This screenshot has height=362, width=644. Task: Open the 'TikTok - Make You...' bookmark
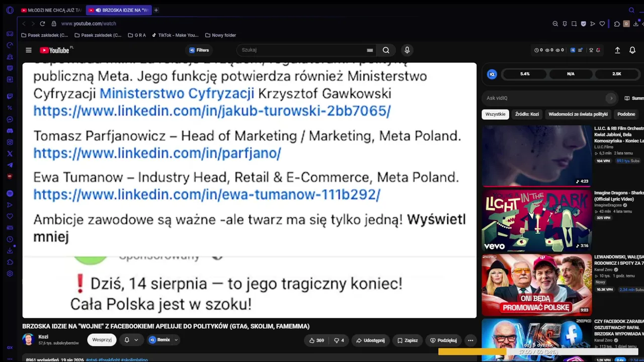coord(175,35)
